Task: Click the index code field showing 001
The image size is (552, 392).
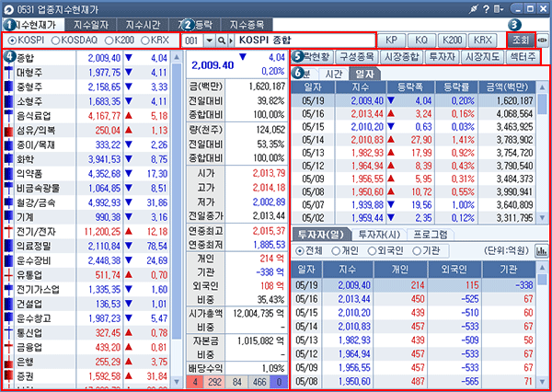Action: pos(192,40)
